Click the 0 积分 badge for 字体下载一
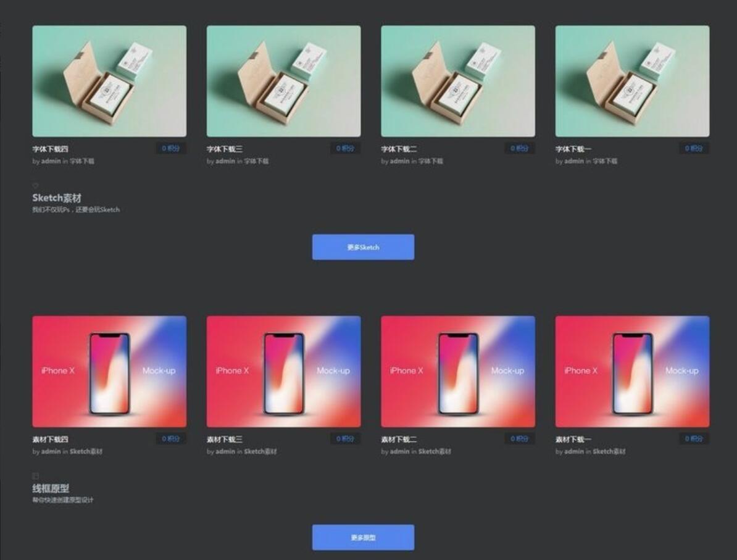Viewport: 737px width, 560px height. point(694,148)
